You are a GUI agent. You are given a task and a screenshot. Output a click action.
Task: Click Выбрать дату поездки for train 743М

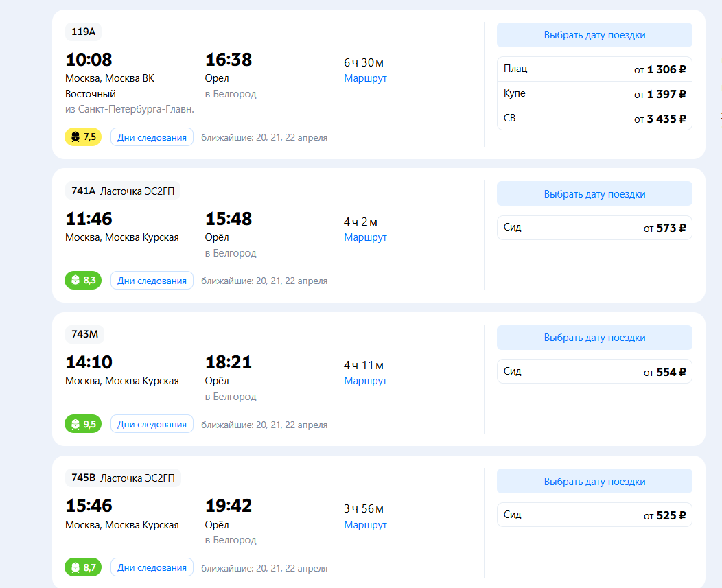coord(594,338)
